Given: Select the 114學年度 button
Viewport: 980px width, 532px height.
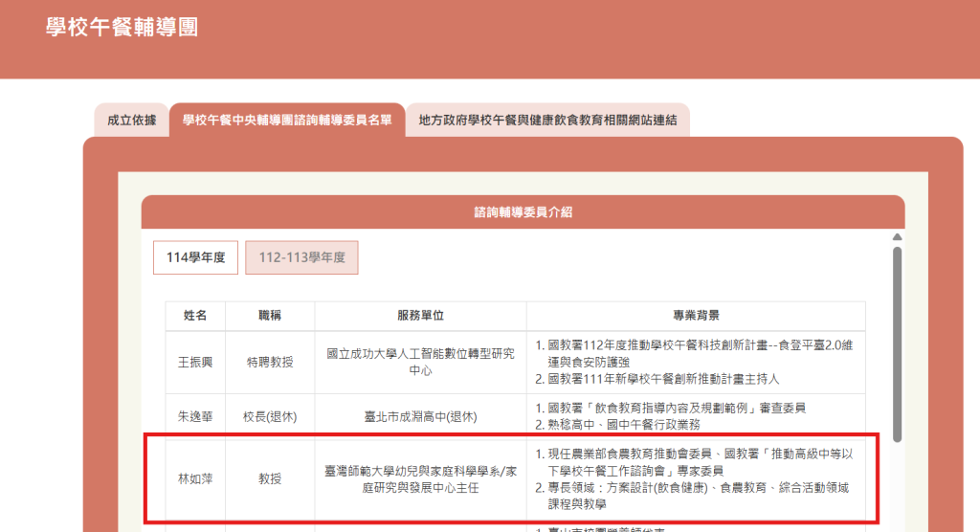Looking at the screenshot, I should [x=195, y=257].
